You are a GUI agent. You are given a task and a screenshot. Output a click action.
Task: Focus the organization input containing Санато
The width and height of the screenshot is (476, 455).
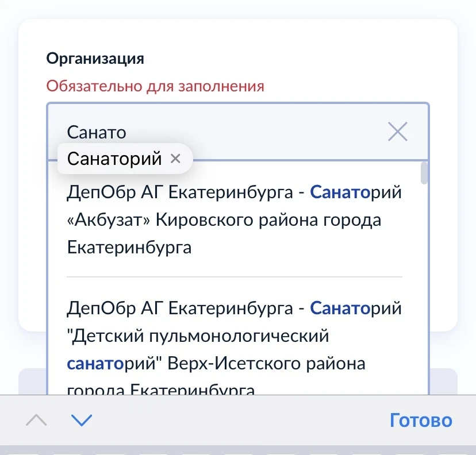point(218,132)
